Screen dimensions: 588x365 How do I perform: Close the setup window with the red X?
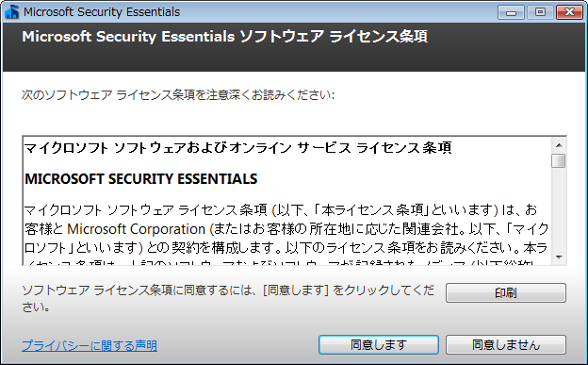coord(569,12)
